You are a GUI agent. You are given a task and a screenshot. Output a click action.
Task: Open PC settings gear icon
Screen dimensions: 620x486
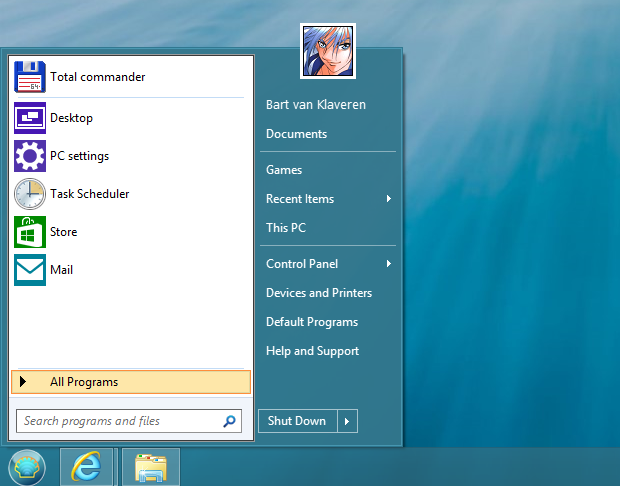pos(30,156)
